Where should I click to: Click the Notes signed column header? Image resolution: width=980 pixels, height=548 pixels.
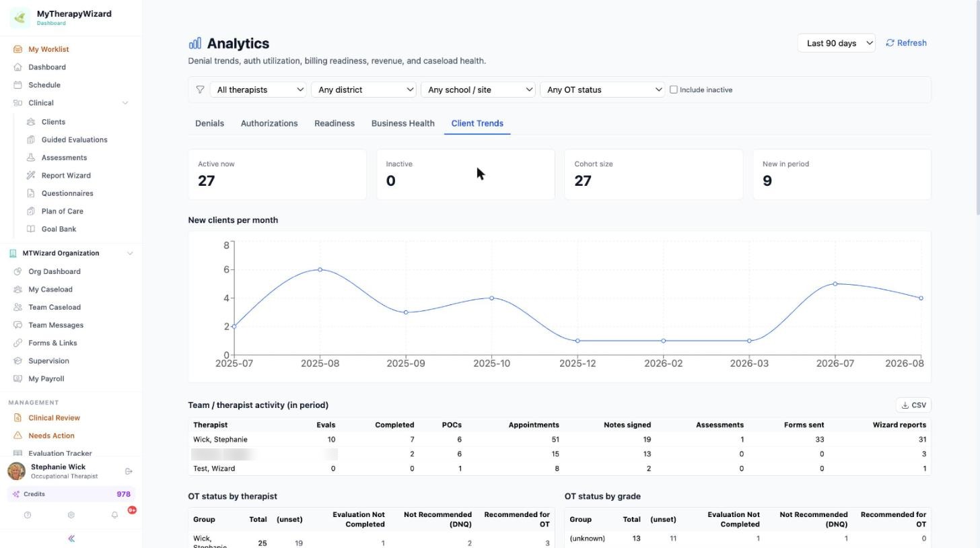click(x=627, y=425)
